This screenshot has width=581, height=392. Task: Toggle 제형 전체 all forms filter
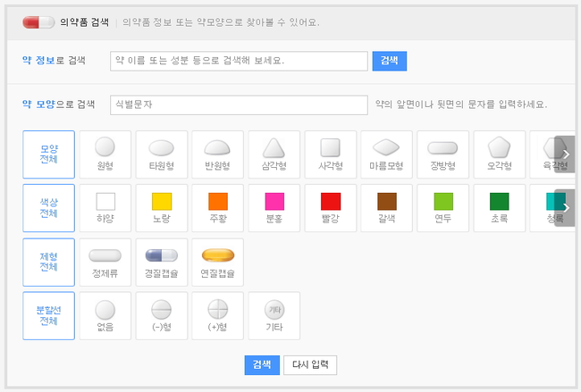click(48, 262)
